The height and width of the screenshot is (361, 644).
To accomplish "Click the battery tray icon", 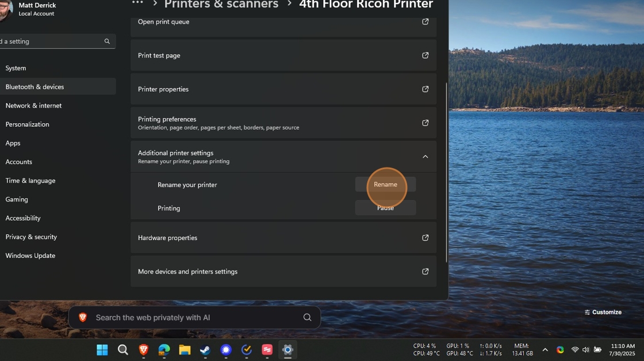I will [597, 350].
